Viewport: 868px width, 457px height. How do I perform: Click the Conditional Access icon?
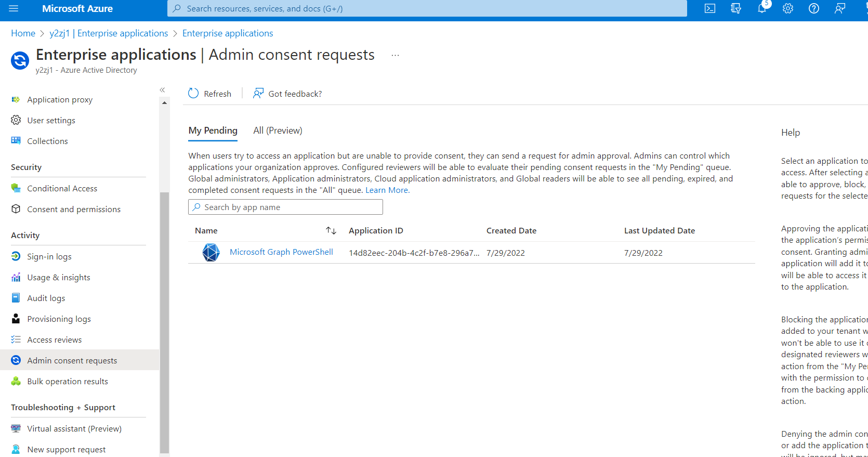tap(16, 188)
